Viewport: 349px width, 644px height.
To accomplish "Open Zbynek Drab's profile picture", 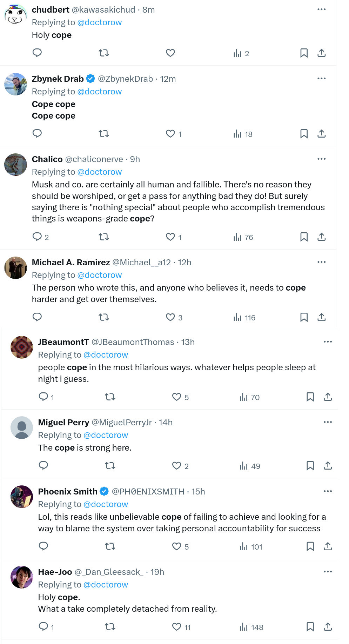I will coord(15,84).
